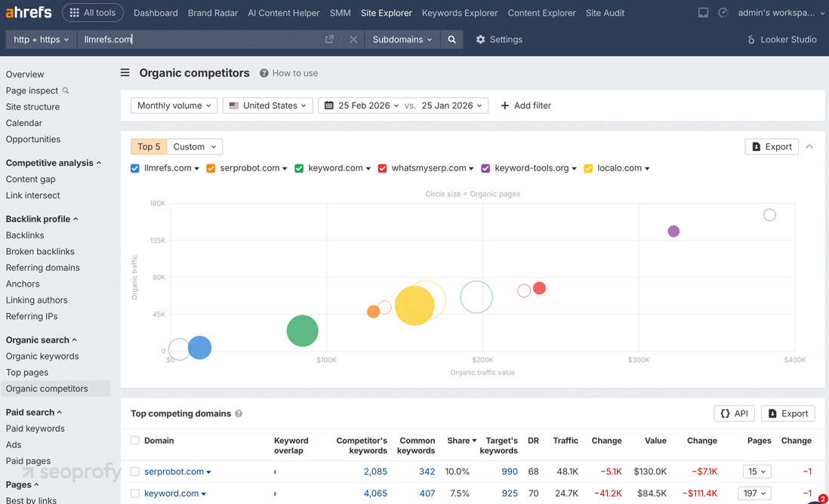Uncheck localo.com in chart legend

588,168
